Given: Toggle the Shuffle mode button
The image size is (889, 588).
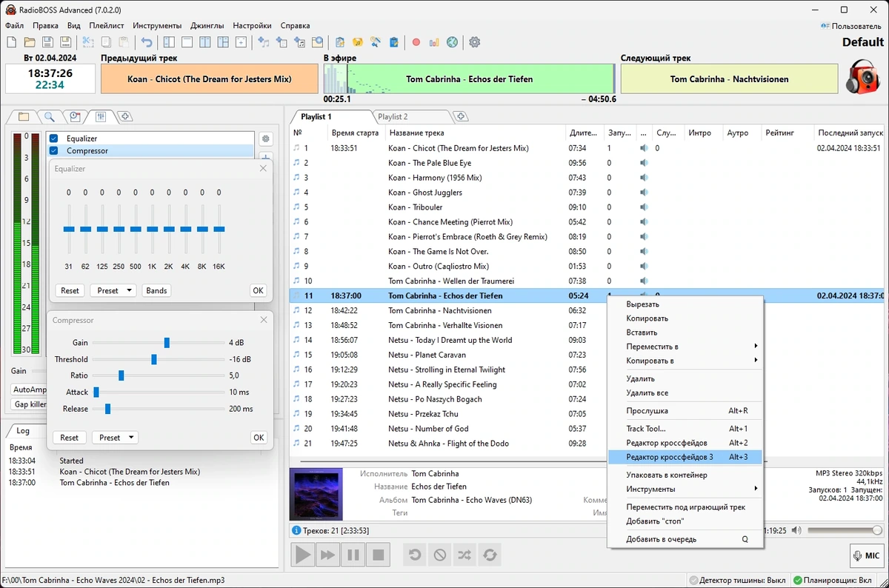Looking at the screenshot, I should click(x=465, y=554).
